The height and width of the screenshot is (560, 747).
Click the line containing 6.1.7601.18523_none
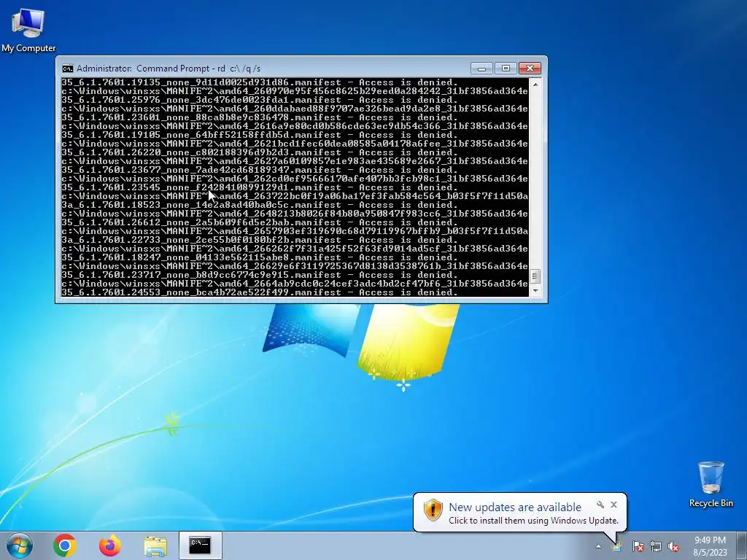[260, 205]
